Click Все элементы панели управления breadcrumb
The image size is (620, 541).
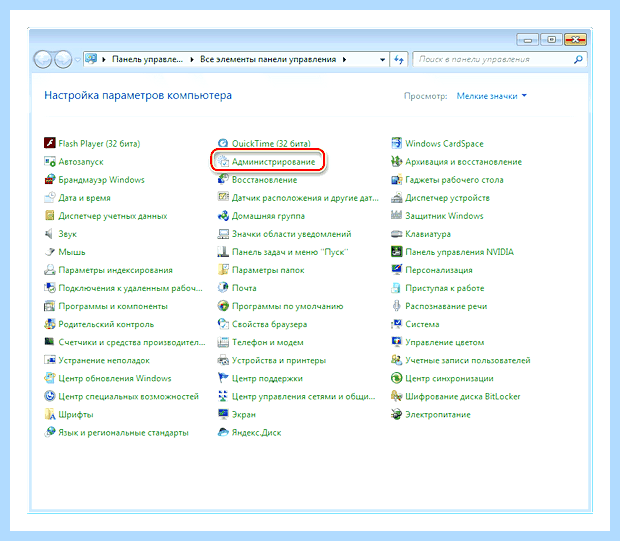coord(268,59)
